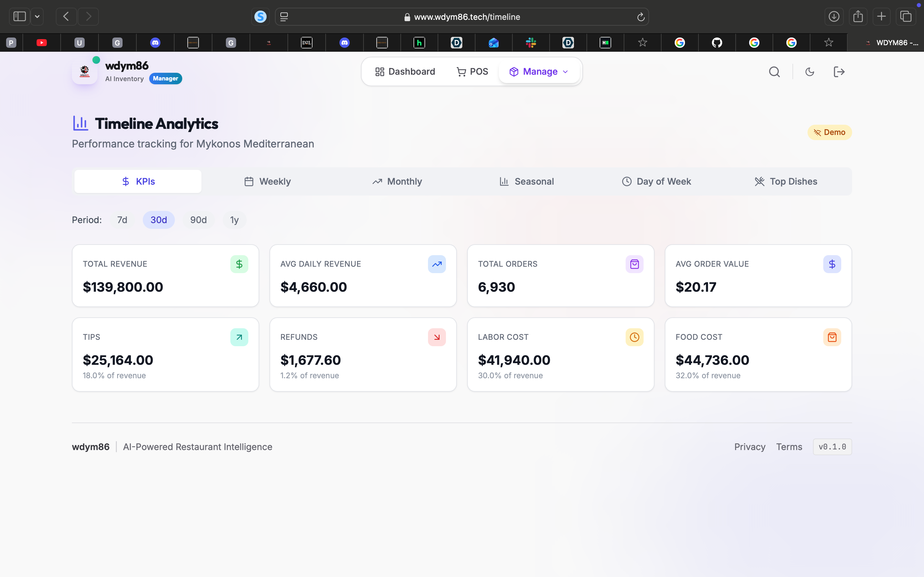Click the Demo mode badge

point(829,132)
